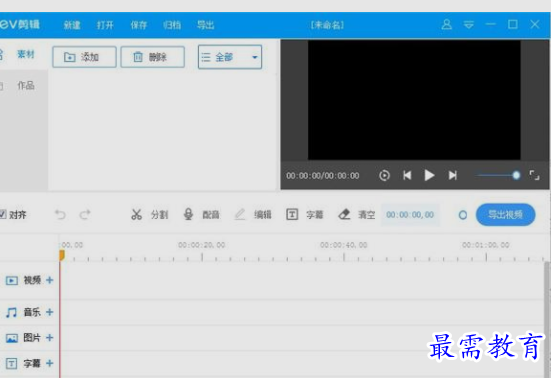Click the circle icon beside 导出视频
Screen dimensions: 551x378
pos(463,215)
